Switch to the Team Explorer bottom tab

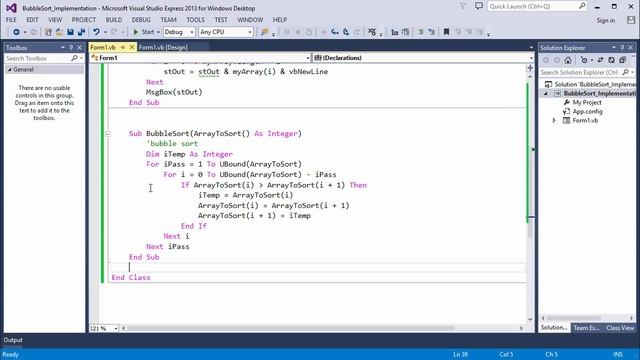coord(586,328)
